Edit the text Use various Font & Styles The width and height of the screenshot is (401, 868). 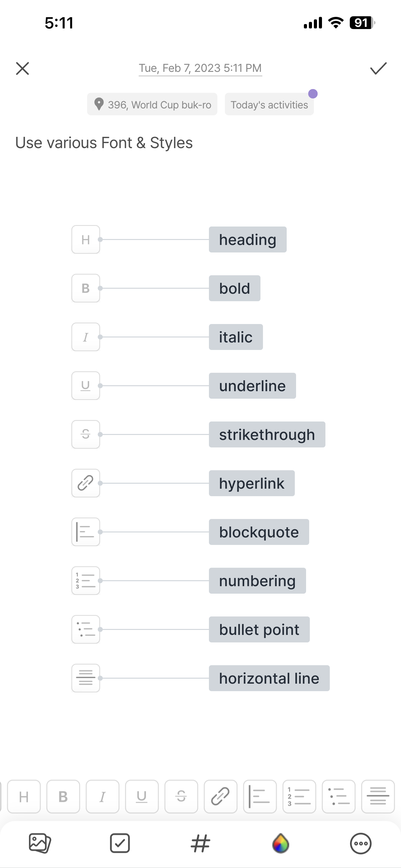[x=104, y=143]
